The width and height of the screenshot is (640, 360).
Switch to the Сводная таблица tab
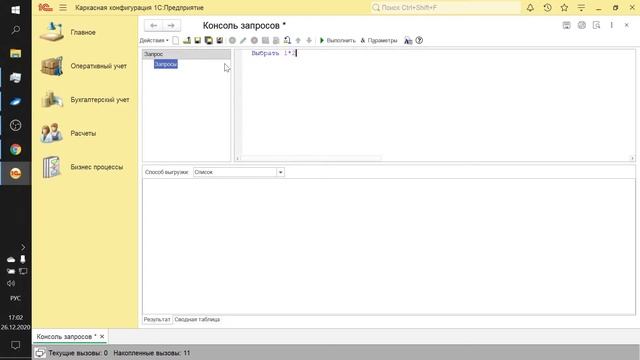(x=197, y=320)
